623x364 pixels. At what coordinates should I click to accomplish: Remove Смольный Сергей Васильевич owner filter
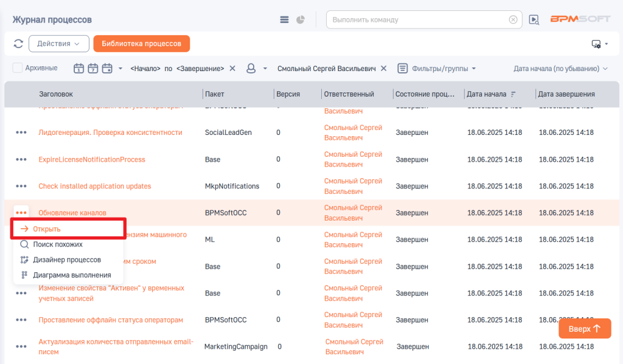[383, 68]
